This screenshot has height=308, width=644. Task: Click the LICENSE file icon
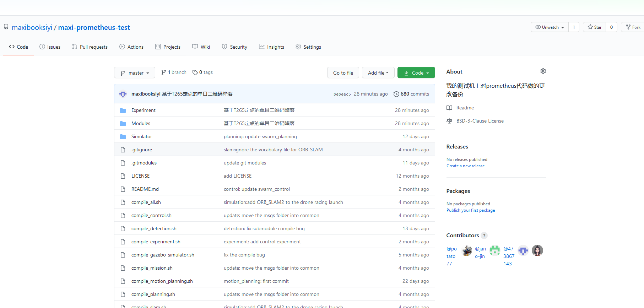pyautogui.click(x=123, y=176)
